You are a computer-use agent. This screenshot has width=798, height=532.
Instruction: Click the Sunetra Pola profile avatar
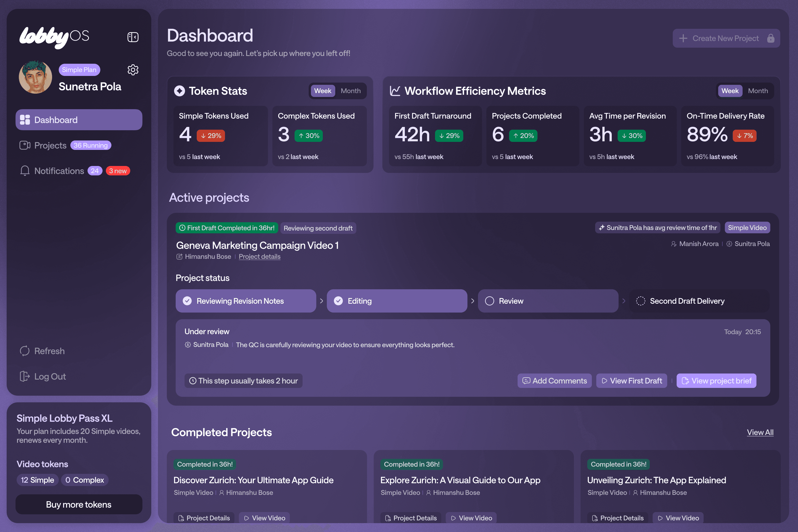[35, 77]
